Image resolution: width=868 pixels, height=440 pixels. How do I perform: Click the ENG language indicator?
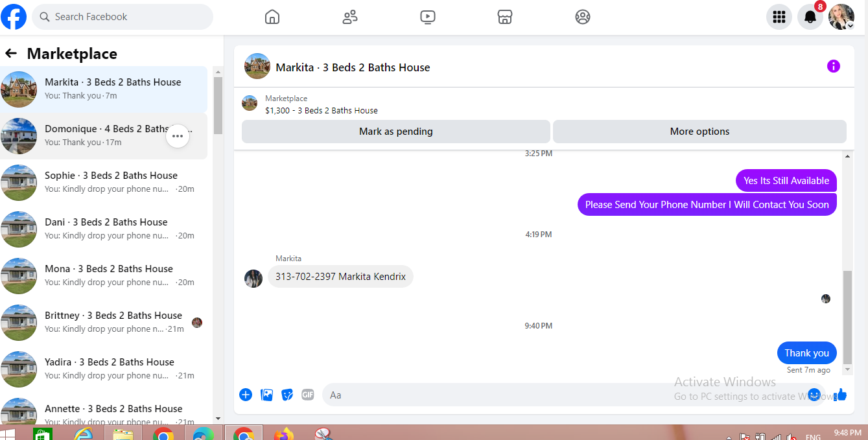click(813, 437)
